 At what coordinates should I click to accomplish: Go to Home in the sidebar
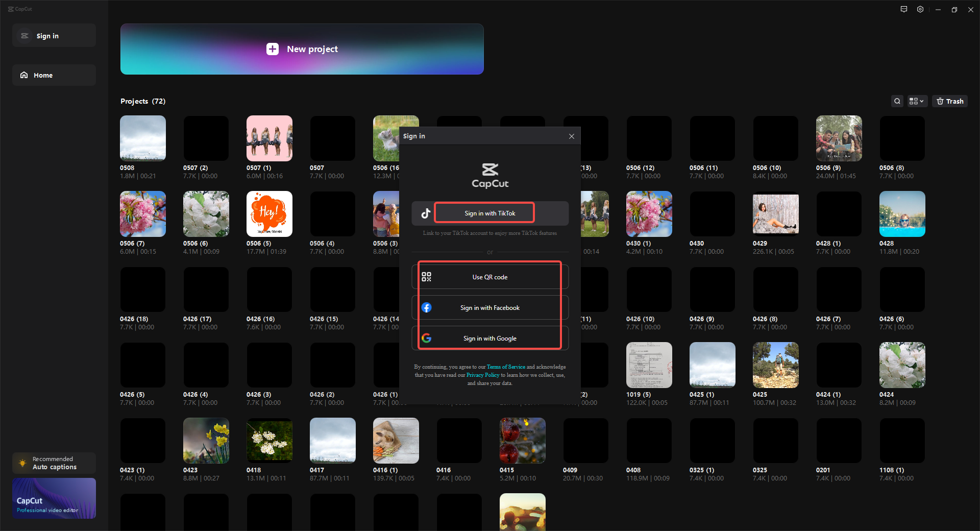tap(54, 75)
